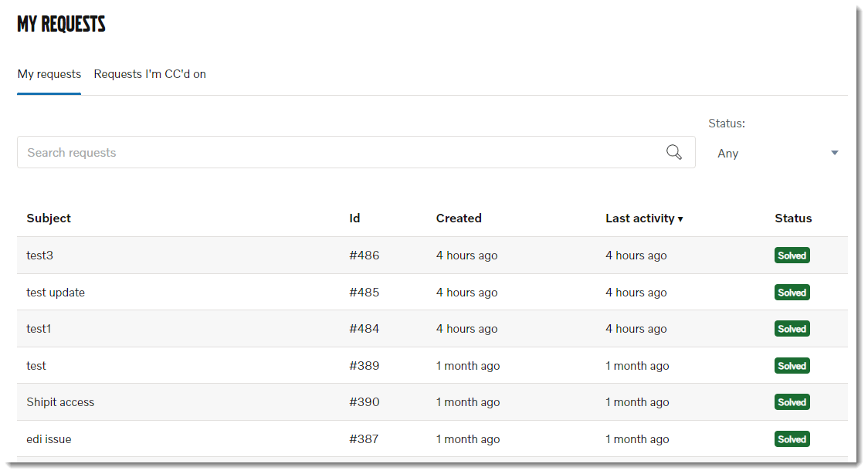Click the magnifying glass search icon
This screenshot has height=474, width=868.
(x=674, y=152)
